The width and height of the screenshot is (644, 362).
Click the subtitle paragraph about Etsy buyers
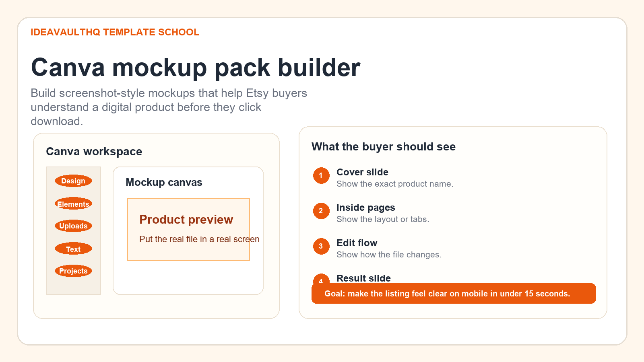(x=169, y=107)
